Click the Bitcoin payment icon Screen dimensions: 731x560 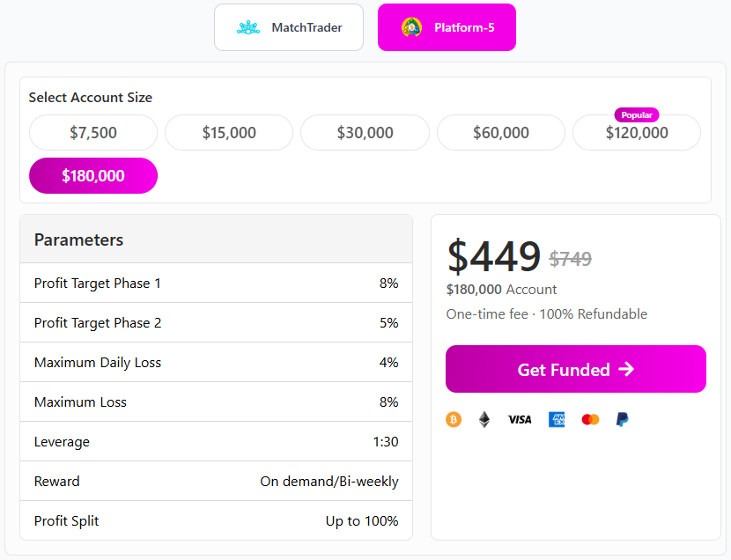point(454,420)
